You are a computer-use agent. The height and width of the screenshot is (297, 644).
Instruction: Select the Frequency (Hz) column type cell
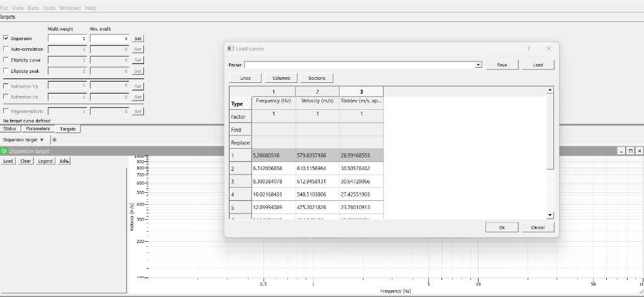pyautogui.click(x=274, y=100)
